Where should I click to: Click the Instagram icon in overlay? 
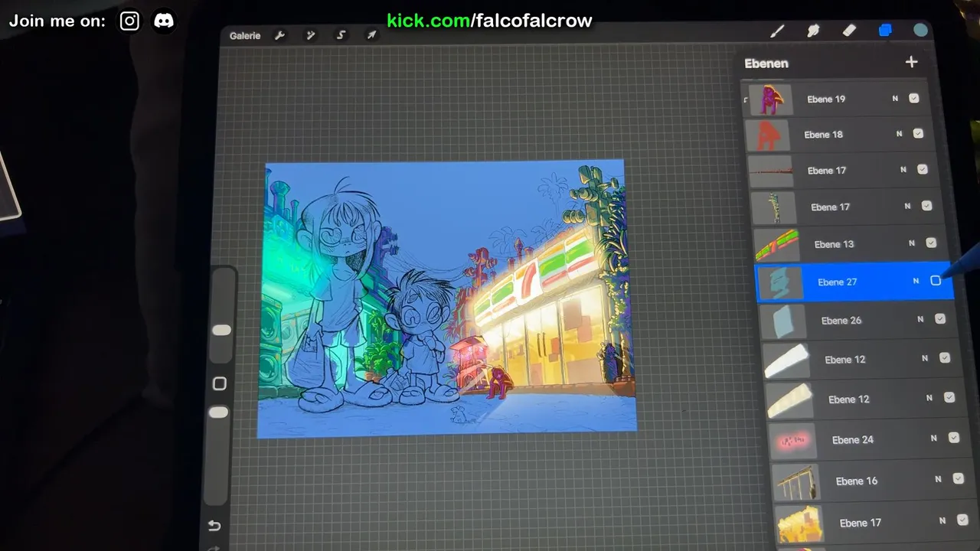click(x=130, y=21)
